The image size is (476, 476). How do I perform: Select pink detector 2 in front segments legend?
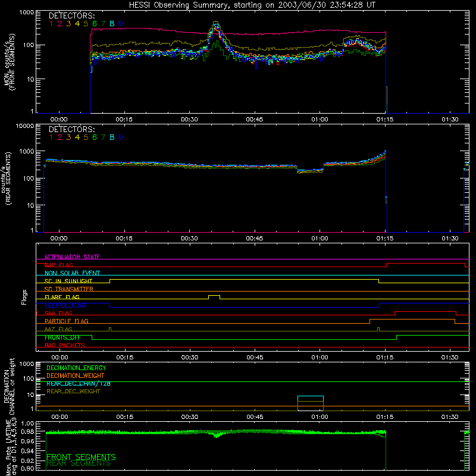coord(60,24)
